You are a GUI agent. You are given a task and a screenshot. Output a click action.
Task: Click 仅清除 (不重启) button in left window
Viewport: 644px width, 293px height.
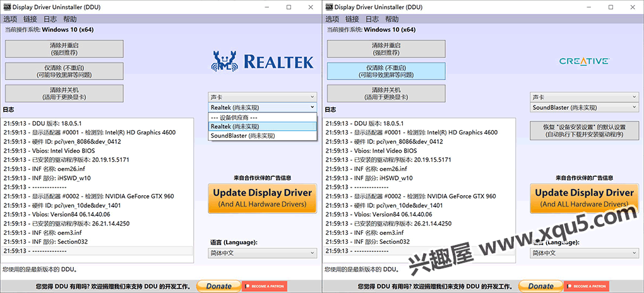pyautogui.click(x=64, y=71)
